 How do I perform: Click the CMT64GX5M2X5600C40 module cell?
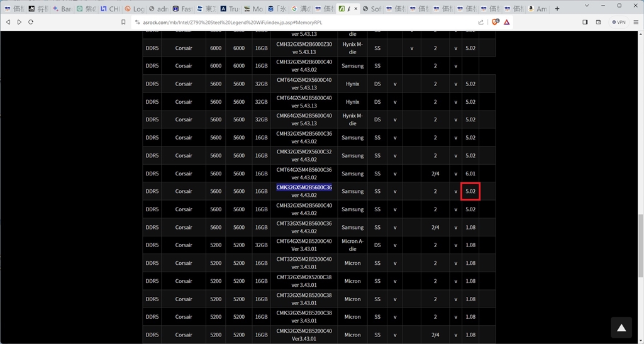[304, 84]
